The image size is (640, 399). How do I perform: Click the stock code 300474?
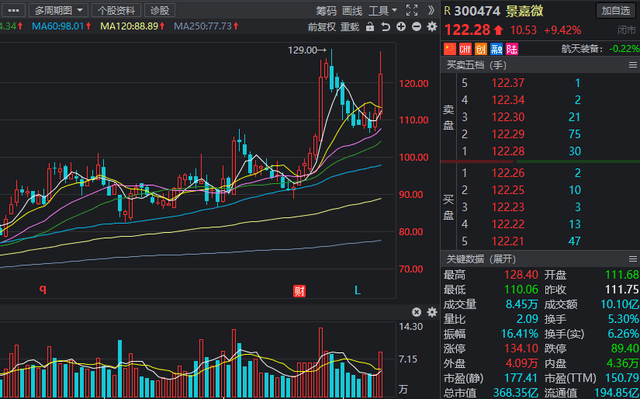(x=477, y=11)
